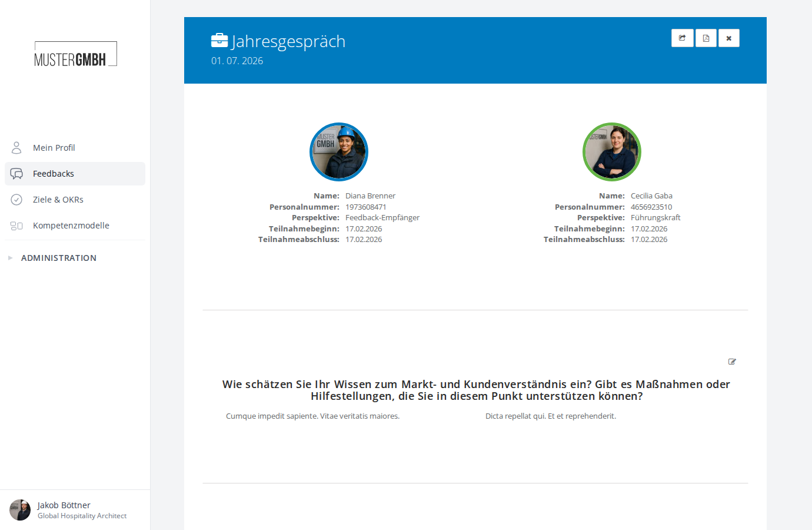This screenshot has width=812, height=530.
Task: Close the Jahresgespräch view with X button
Action: pos(729,38)
